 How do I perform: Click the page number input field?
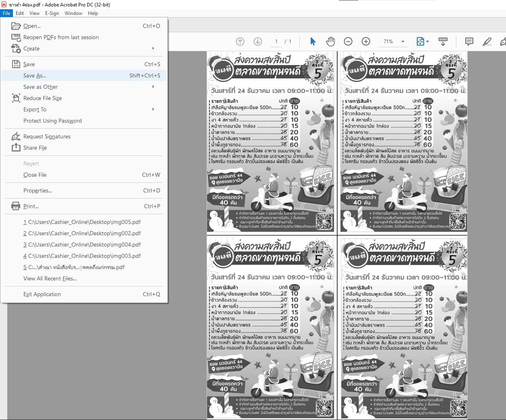[276, 42]
